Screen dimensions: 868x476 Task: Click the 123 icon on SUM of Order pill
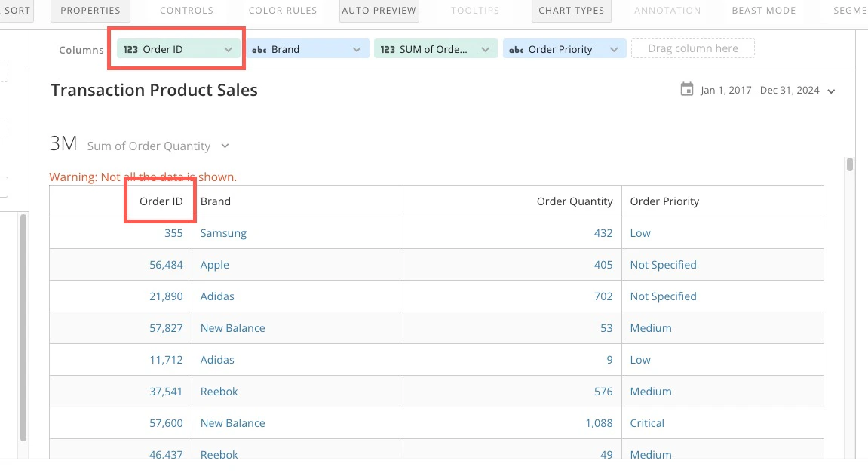(x=388, y=49)
